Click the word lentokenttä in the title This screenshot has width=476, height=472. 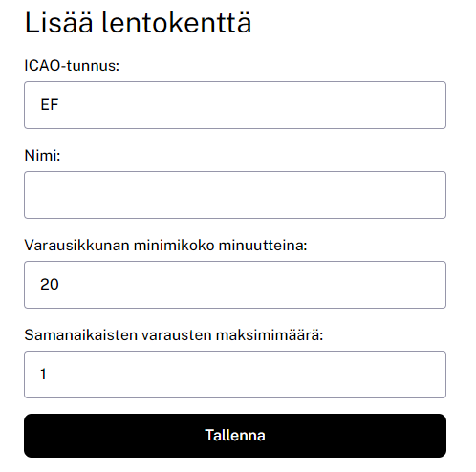coord(177,23)
